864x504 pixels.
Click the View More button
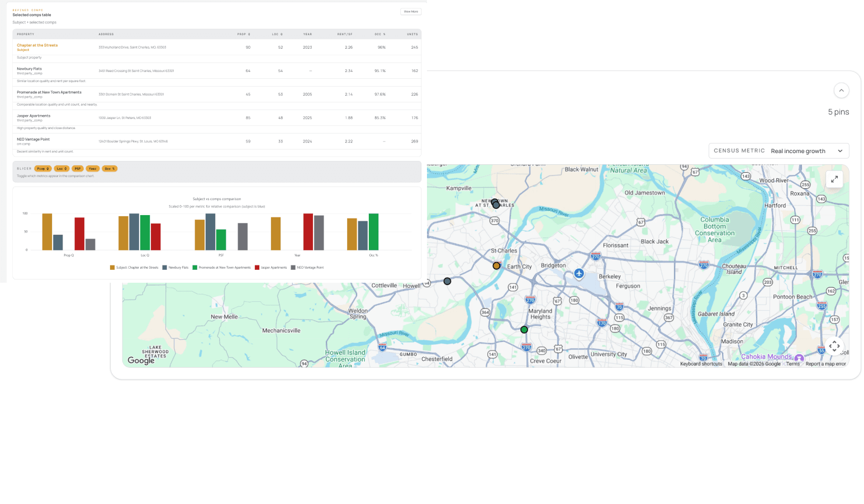(x=411, y=11)
